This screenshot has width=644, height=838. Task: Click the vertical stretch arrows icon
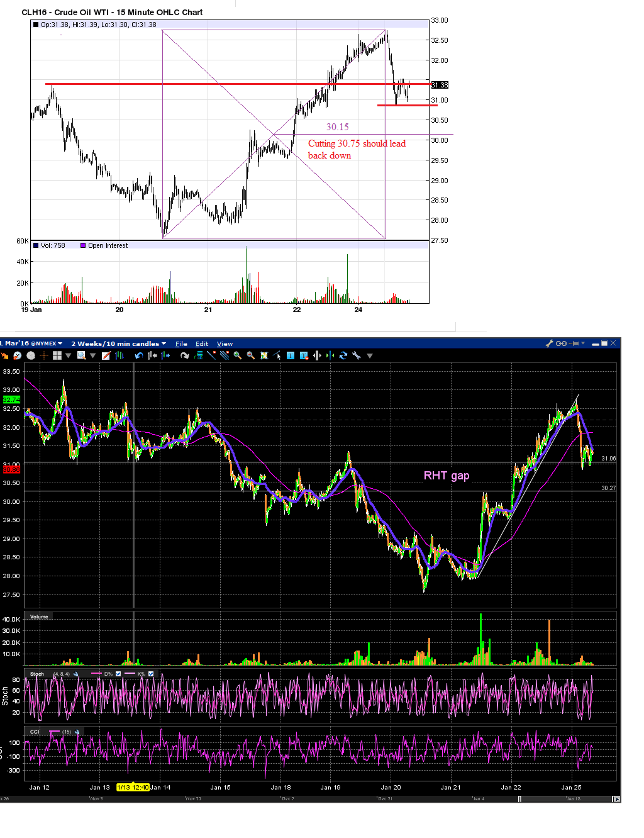tap(317, 355)
